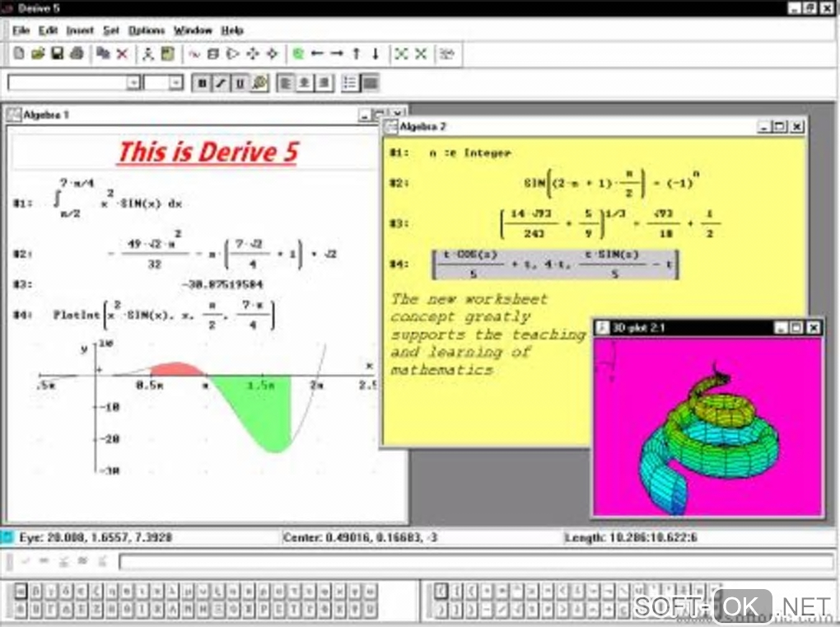Click the figure icon after red X
Image resolution: width=840 pixels, height=627 pixels.
pos(148,54)
